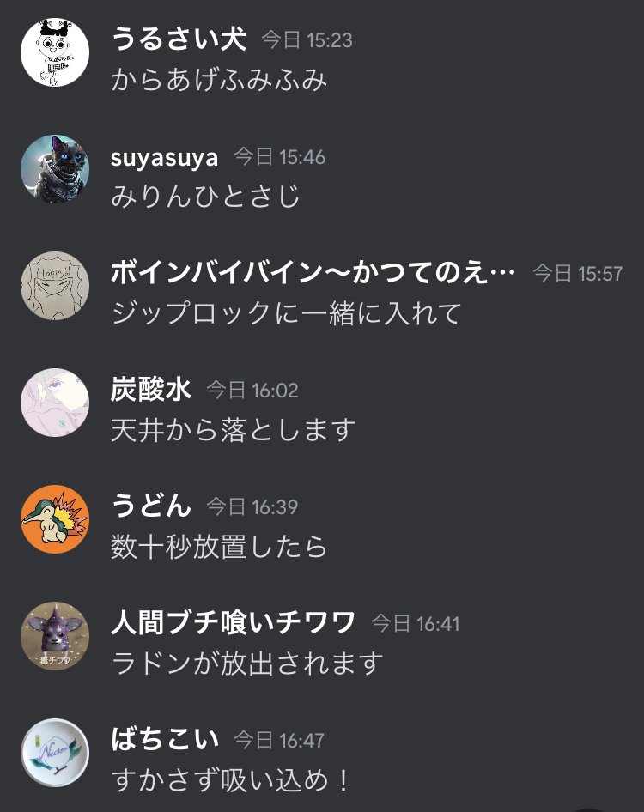Image resolution: width=644 pixels, height=812 pixels.
Task: Select the message すかさず吸い込め！
Action: pos(232,780)
